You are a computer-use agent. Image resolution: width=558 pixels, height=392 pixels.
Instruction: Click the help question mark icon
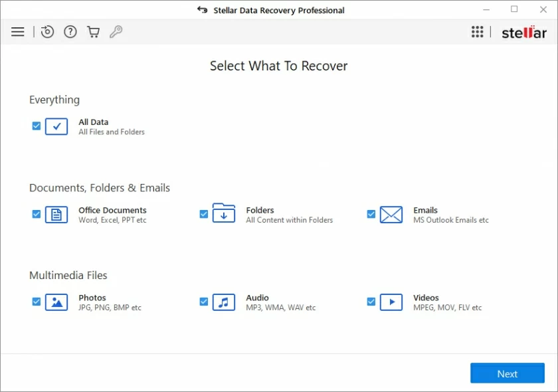point(70,31)
